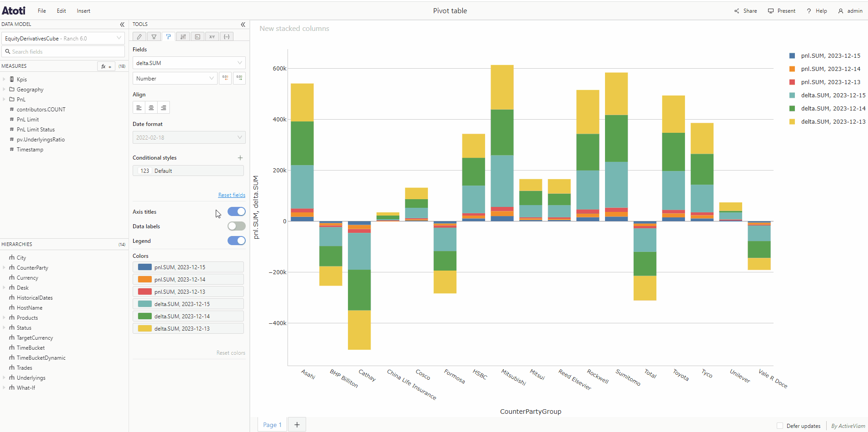The width and height of the screenshot is (868, 432).
Task: Open the pencil edit tab in Tools
Action: pos(139,37)
